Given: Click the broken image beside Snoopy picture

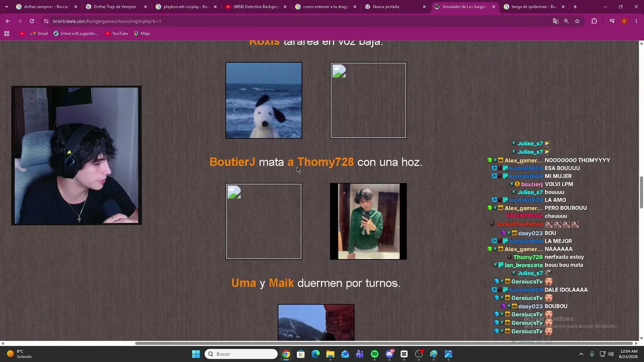Looking at the screenshot, I should [x=368, y=100].
